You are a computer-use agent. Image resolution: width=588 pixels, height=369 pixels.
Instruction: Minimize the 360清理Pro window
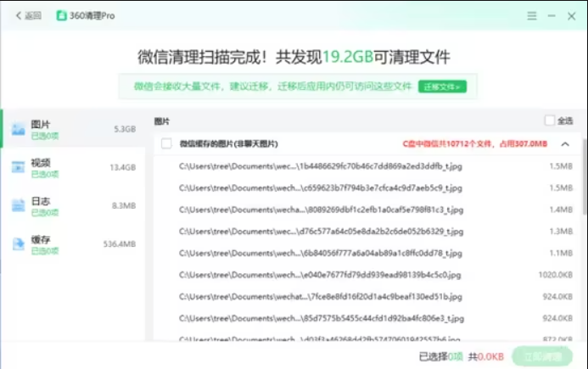tap(552, 16)
